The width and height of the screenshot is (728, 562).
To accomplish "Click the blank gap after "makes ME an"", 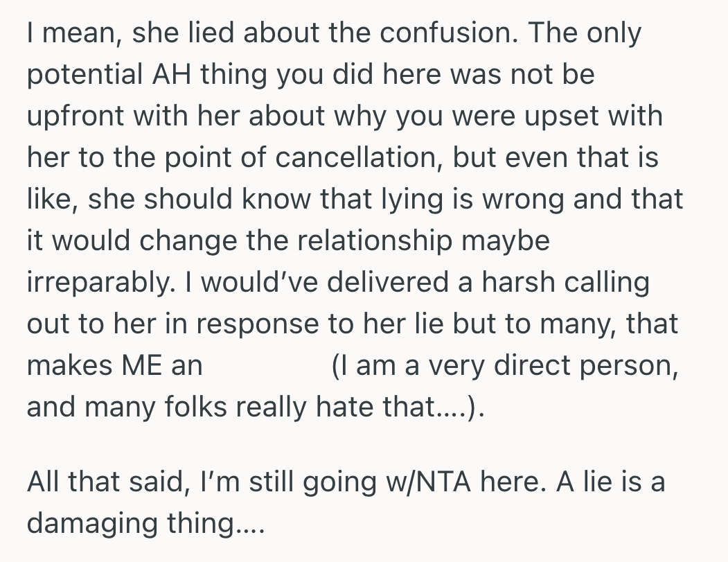I will 267,365.
